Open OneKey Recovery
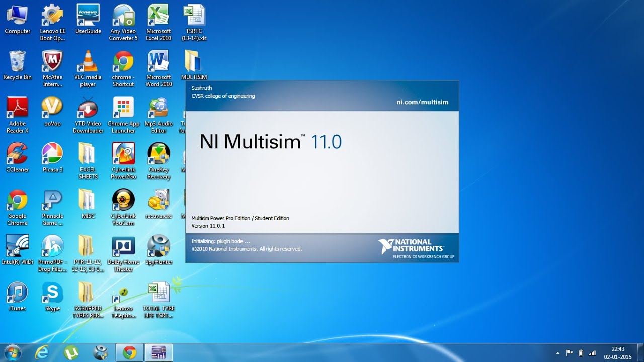This screenshot has height=362, width=644. 158,161
